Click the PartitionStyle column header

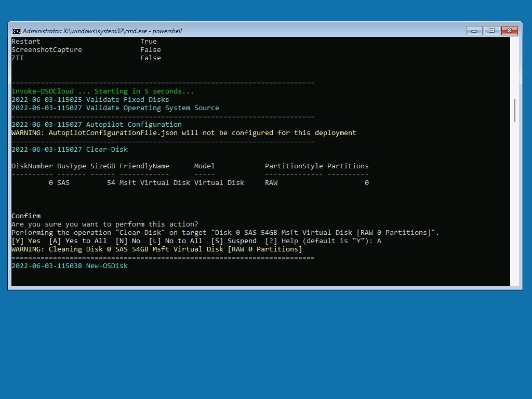click(294, 166)
